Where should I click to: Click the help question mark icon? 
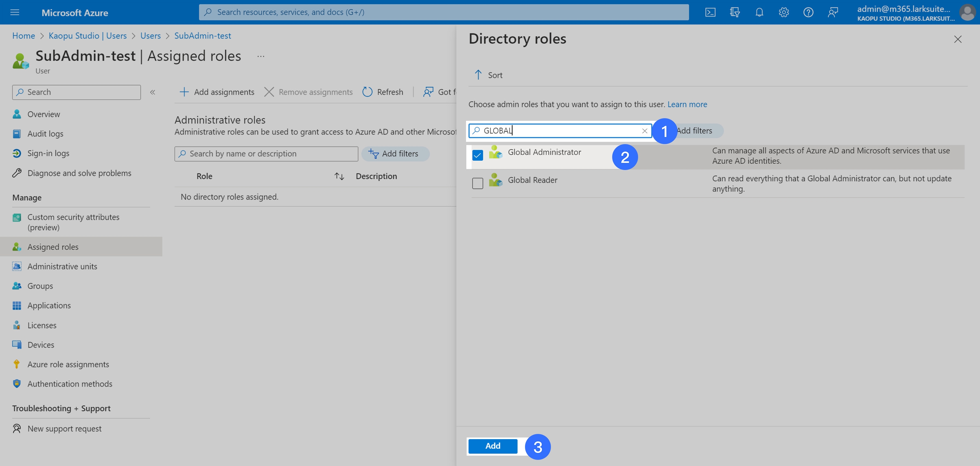(x=808, y=12)
